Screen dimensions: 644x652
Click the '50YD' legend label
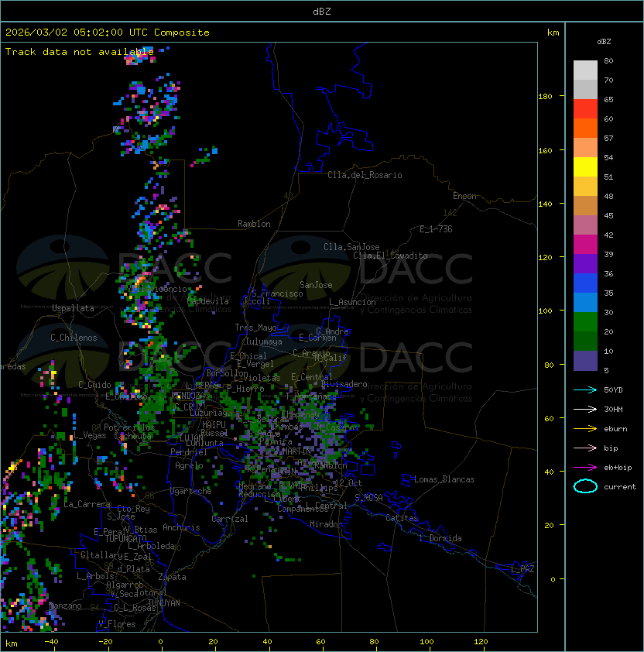tap(613, 389)
